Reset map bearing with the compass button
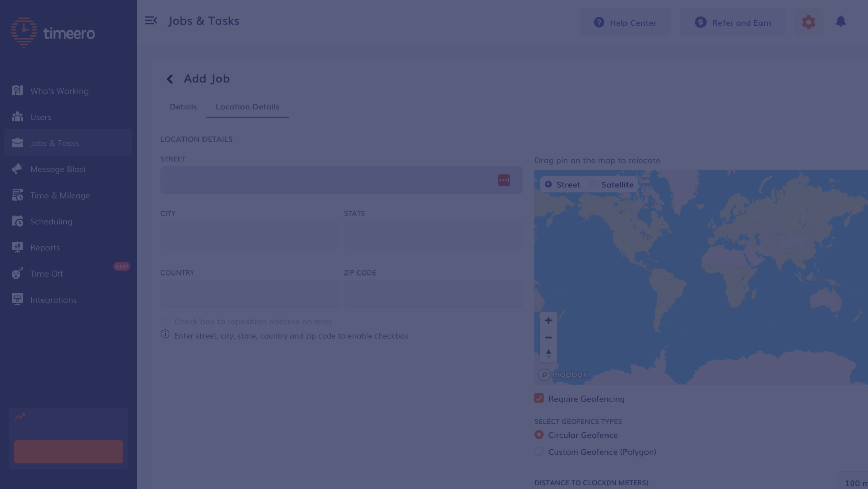This screenshot has height=489, width=868. [x=548, y=354]
